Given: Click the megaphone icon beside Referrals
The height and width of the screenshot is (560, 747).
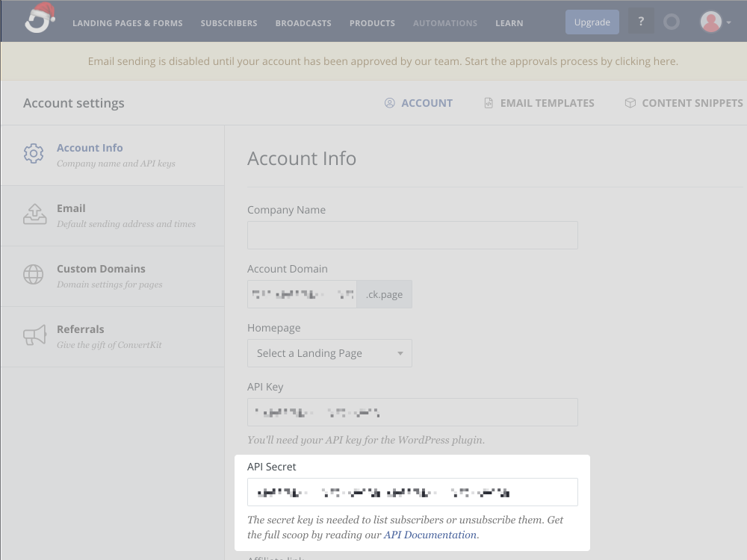Looking at the screenshot, I should coord(34,336).
